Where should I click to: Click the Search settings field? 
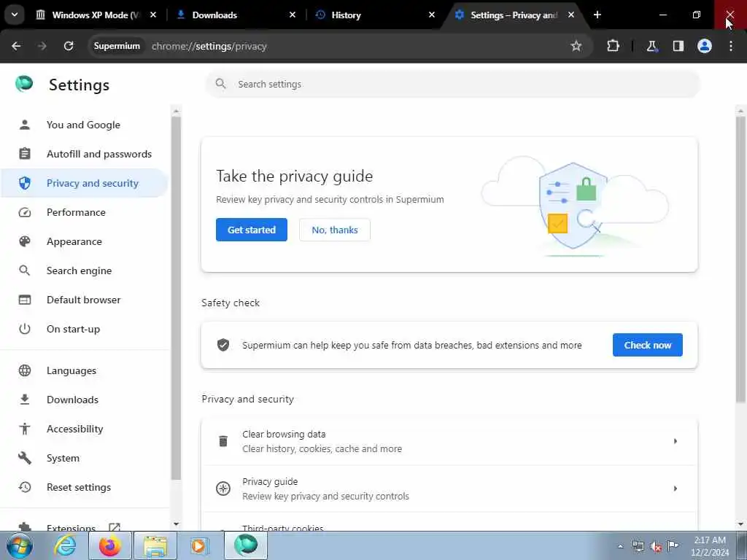pyautogui.click(x=452, y=85)
